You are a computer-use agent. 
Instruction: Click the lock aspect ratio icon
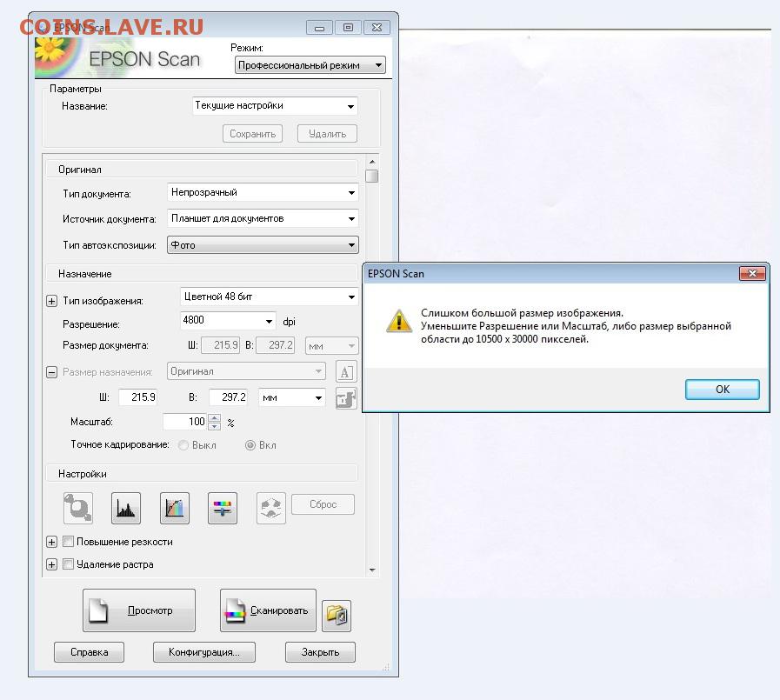pyautogui.click(x=346, y=398)
